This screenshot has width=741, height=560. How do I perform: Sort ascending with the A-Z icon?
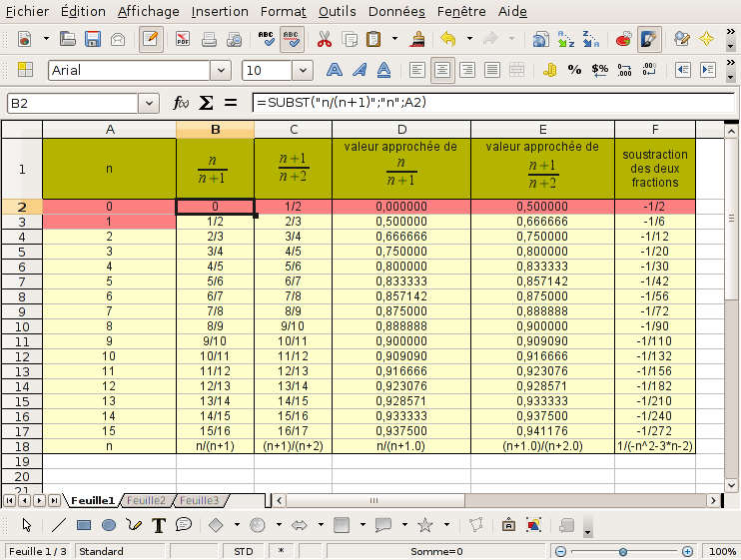566,40
